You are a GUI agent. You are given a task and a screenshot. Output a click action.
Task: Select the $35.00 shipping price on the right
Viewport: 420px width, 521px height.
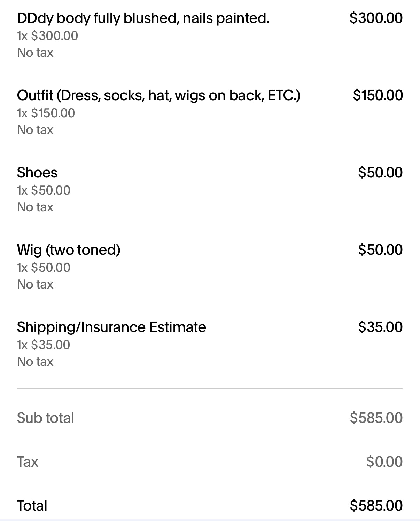pyautogui.click(x=380, y=327)
